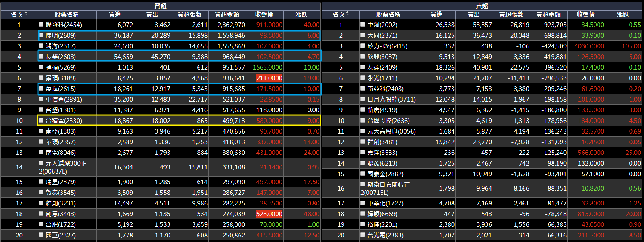Check the box for 中鋼(2002)
Viewport: 644px width, 242px height.
363,24
